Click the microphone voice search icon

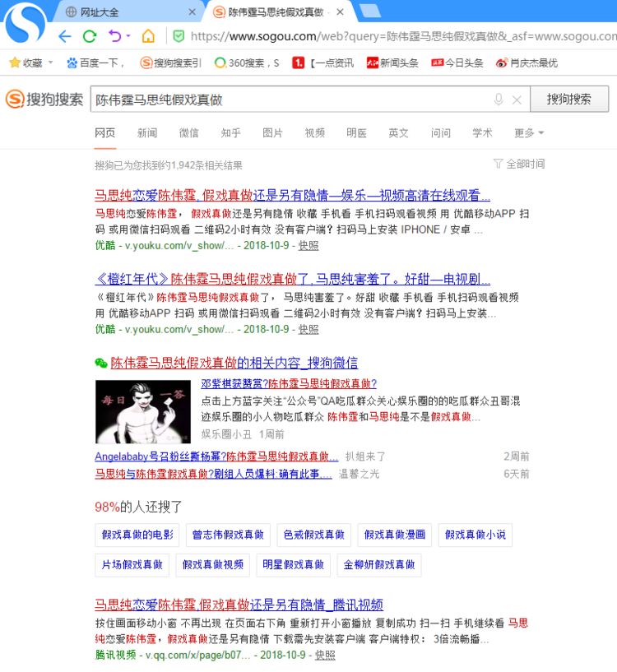[x=499, y=100]
